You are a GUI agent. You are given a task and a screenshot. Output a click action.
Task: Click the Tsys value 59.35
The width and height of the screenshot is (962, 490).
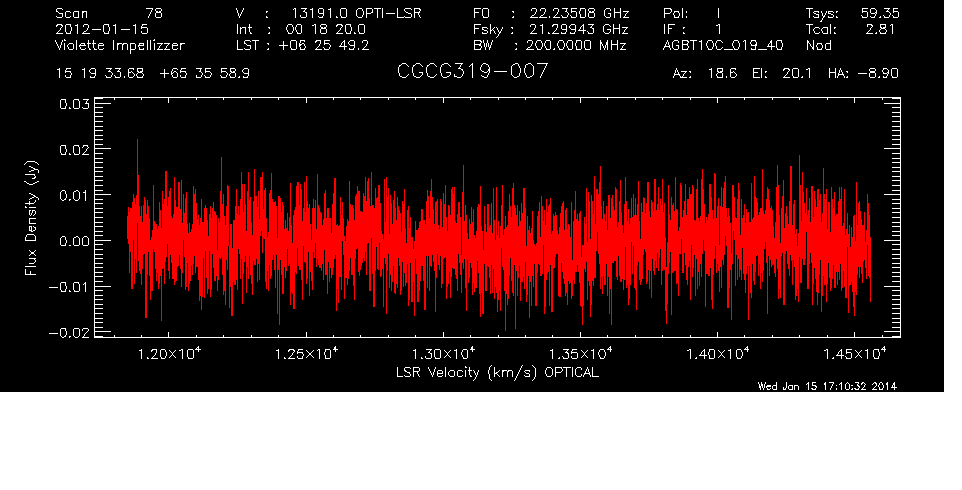[880, 13]
